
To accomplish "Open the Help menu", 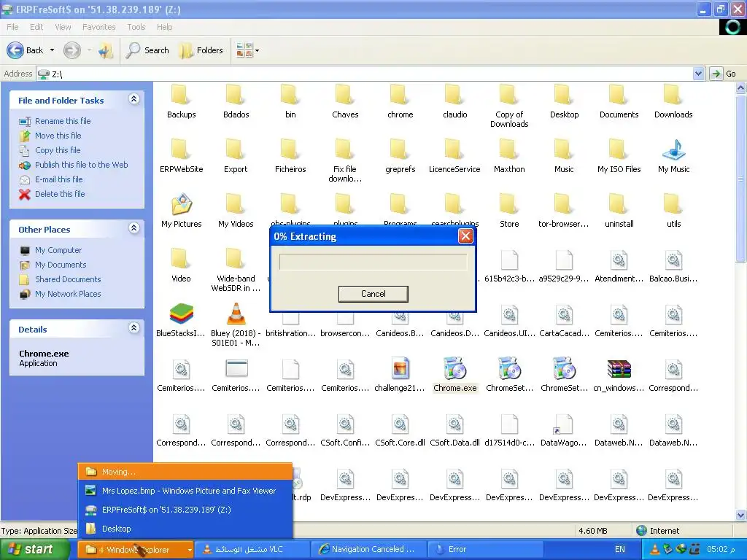I will [x=164, y=27].
